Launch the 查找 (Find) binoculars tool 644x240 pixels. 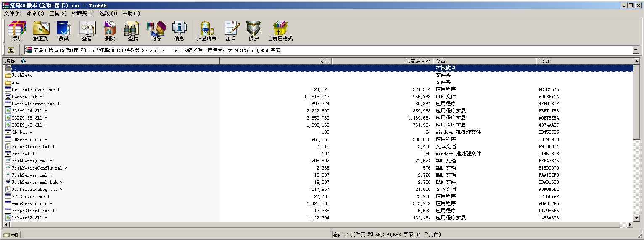[x=133, y=31]
